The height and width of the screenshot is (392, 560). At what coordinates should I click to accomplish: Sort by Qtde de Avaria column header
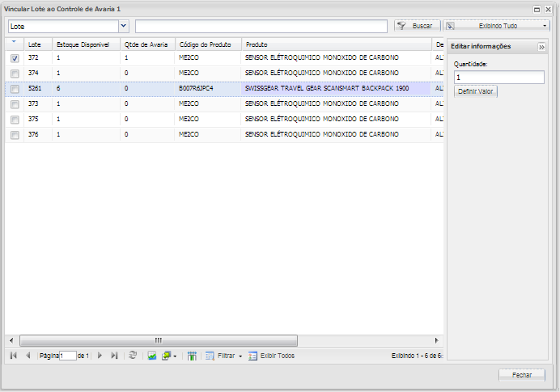click(147, 44)
